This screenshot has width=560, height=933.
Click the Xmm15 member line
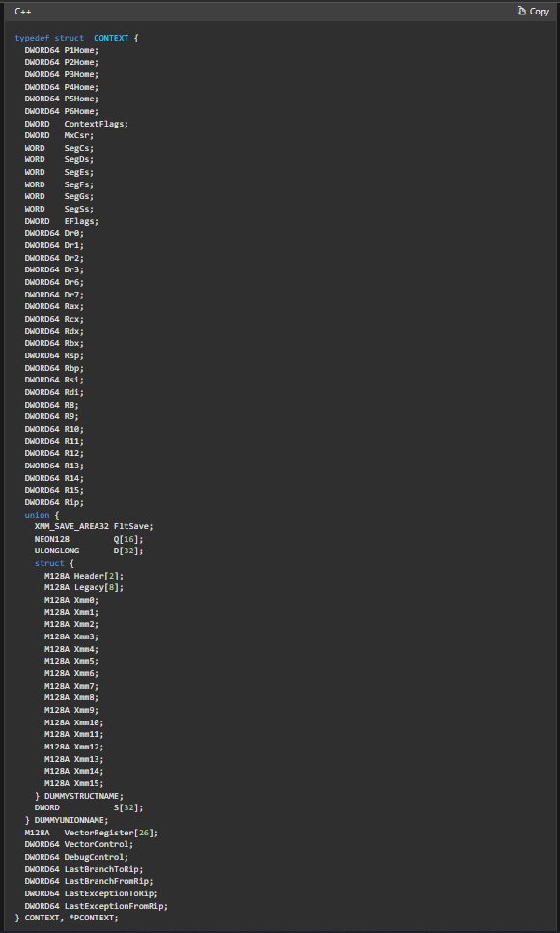point(73,783)
